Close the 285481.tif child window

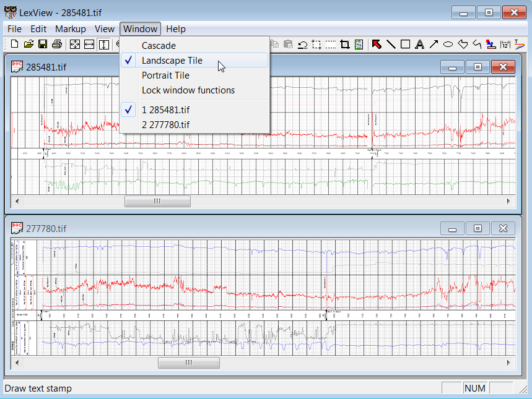pos(503,67)
